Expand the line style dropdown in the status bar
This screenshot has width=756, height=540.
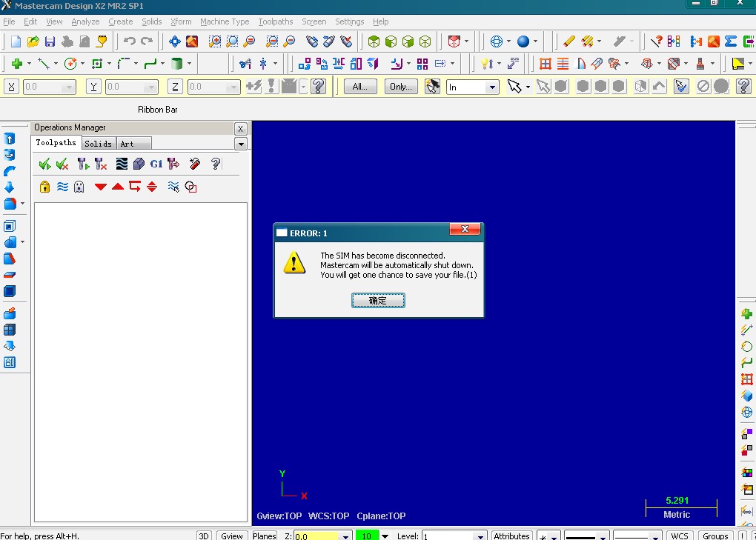click(x=602, y=536)
